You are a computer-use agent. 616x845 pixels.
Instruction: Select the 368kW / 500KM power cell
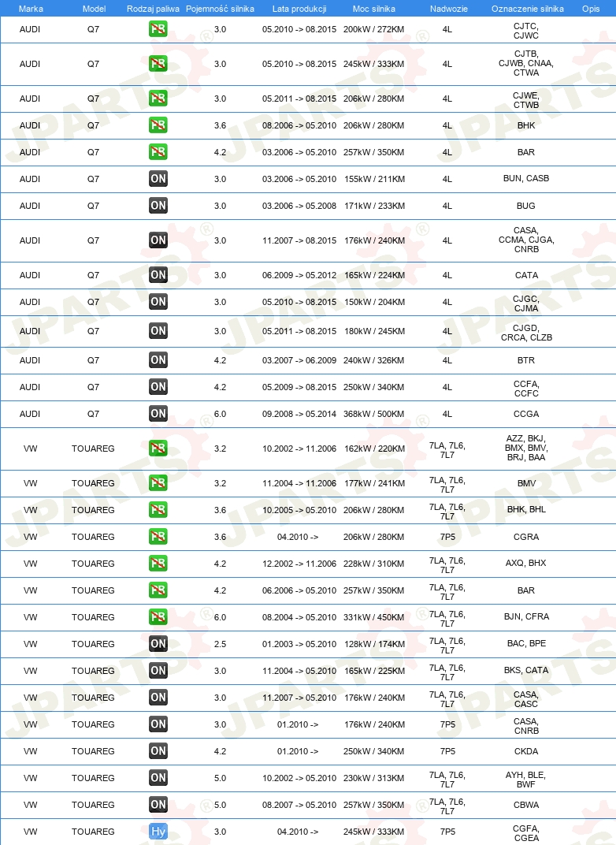tap(373, 414)
